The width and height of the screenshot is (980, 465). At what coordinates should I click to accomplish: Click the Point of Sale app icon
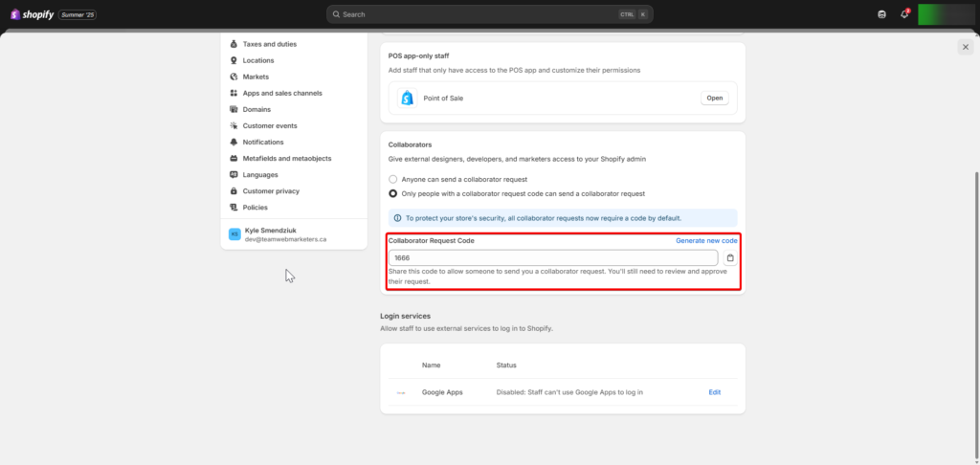[407, 98]
